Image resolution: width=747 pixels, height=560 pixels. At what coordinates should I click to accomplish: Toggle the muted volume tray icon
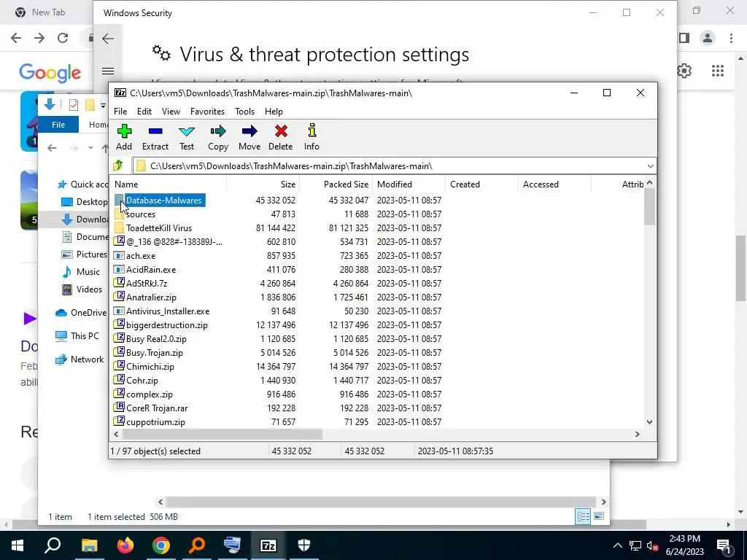[x=653, y=545]
